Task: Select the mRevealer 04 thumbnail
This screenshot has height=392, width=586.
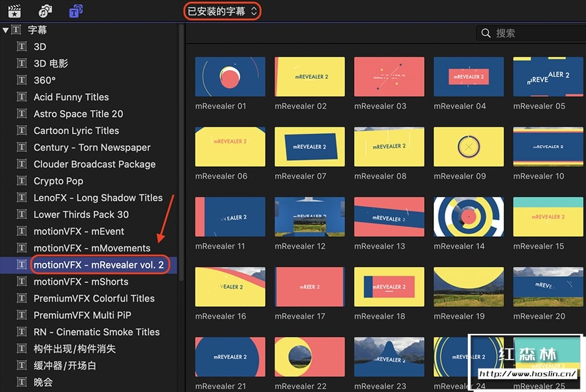Action: point(468,77)
